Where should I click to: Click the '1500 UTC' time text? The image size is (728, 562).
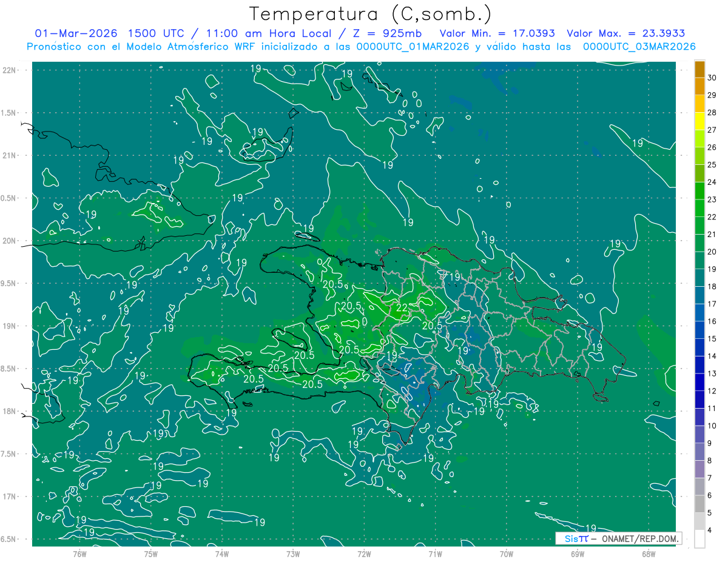click(x=157, y=33)
